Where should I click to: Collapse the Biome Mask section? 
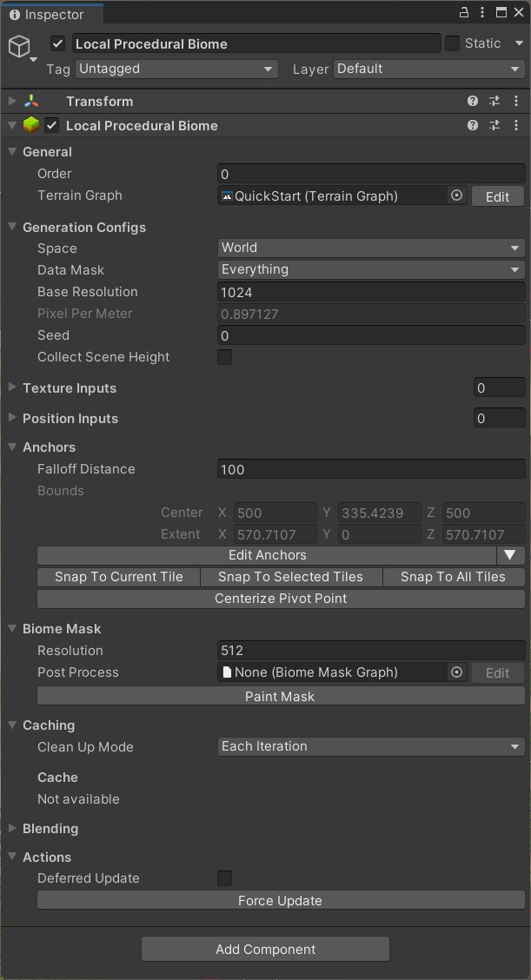coord(12,628)
